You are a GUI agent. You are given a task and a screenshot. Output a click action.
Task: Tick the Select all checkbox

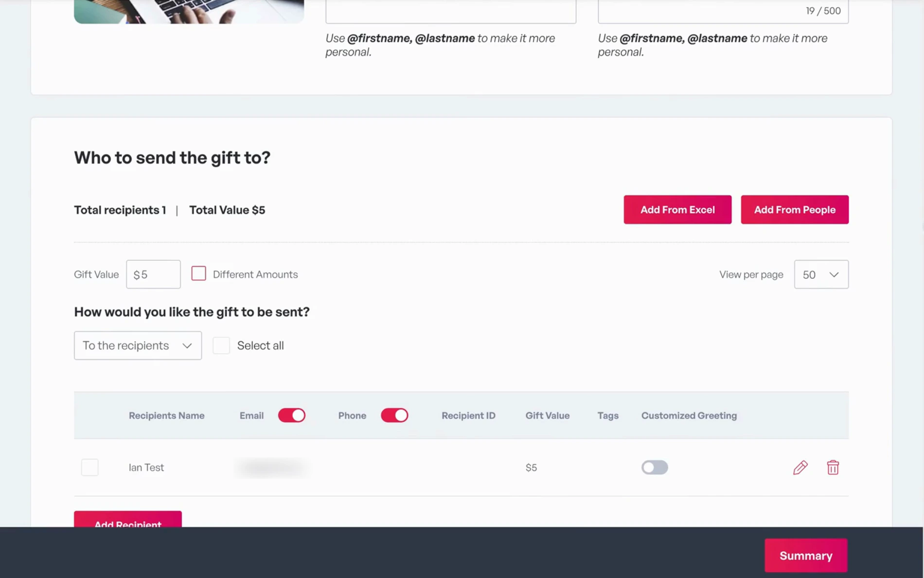pos(221,345)
